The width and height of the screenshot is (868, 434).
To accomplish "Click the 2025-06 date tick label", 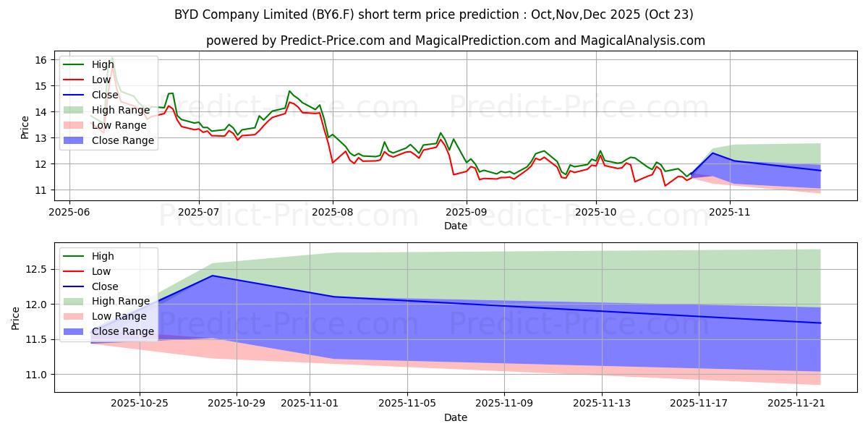I will [69, 213].
